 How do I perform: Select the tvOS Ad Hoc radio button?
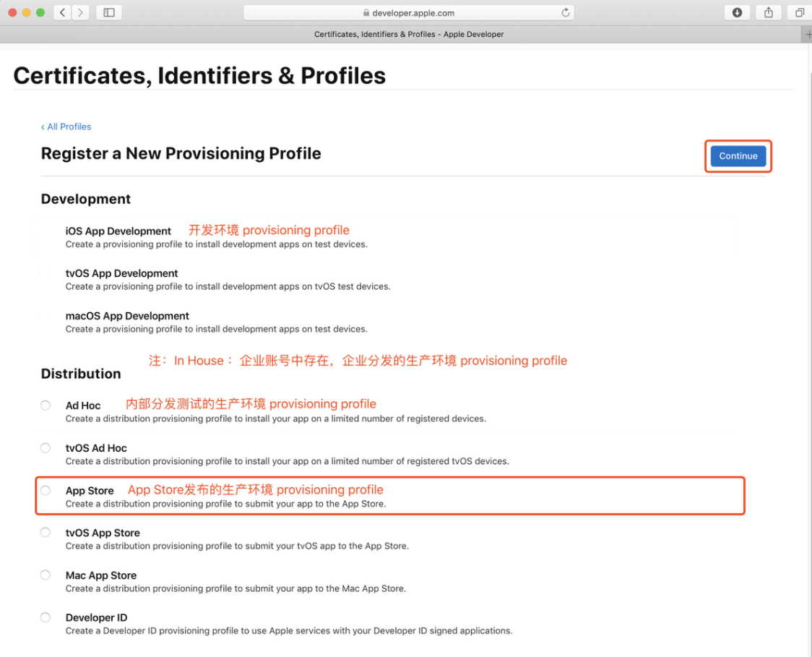46,447
